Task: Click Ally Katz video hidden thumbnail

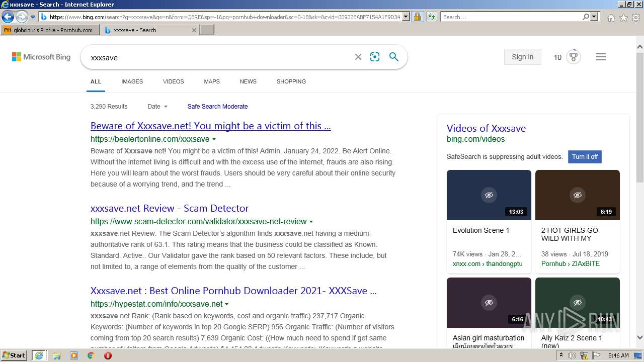Action: [578, 303]
